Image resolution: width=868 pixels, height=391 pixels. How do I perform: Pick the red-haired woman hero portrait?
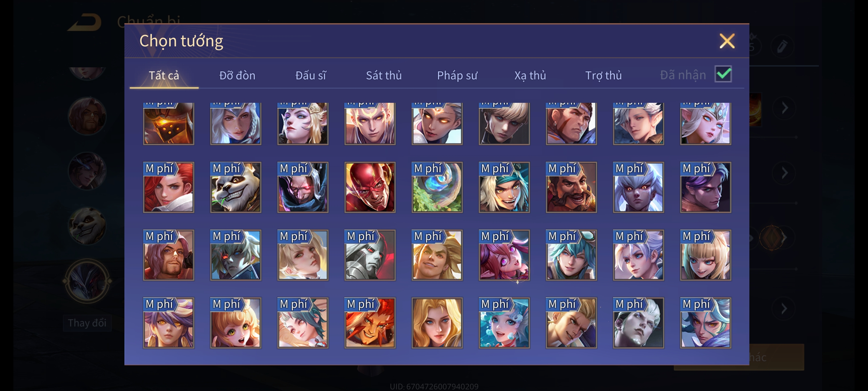click(169, 187)
